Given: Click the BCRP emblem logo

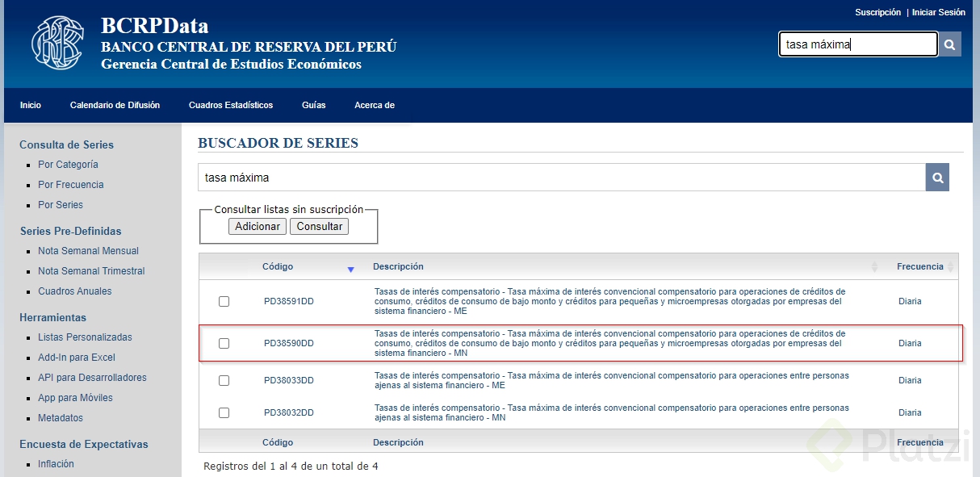Looking at the screenshot, I should pyautogui.click(x=56, y=43).
